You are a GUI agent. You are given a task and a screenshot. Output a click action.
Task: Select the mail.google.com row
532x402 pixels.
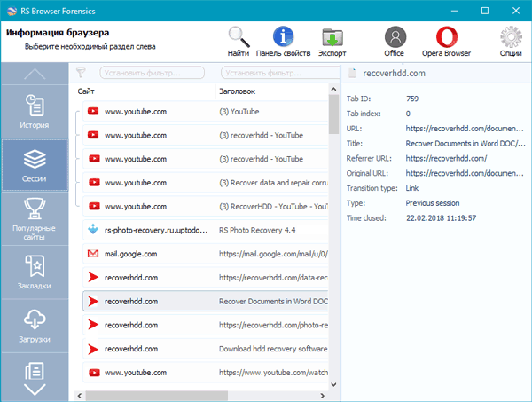206,254
